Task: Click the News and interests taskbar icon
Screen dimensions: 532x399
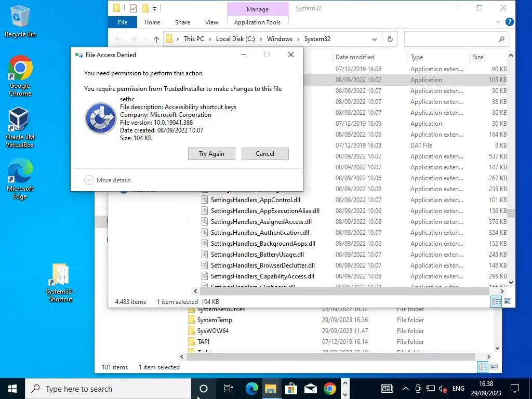Action: click(387, 389)
